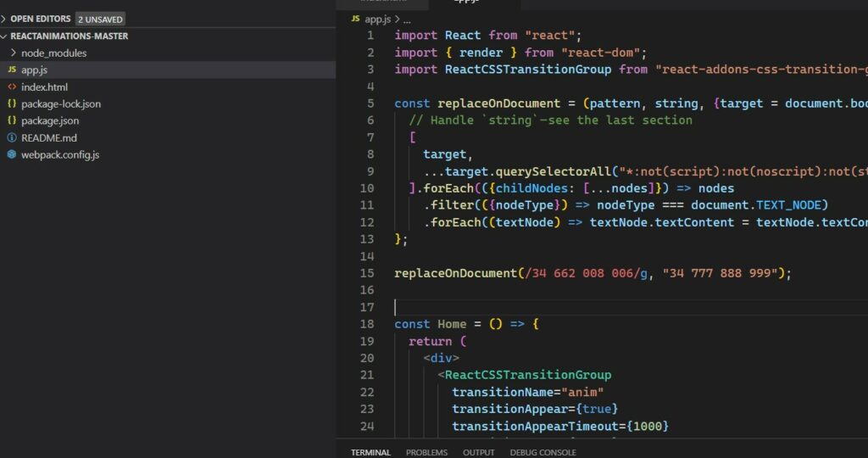Click 'target,' on line 8
This screenshot has width=868, height=458.
pos(448,154)
